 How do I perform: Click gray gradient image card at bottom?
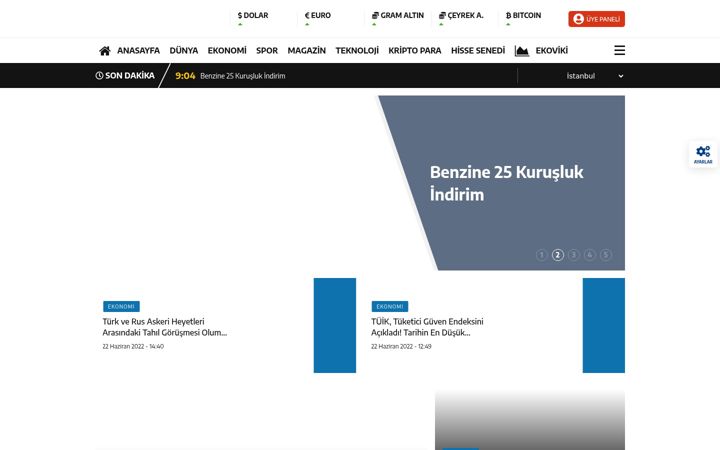[x=530, y=420]
